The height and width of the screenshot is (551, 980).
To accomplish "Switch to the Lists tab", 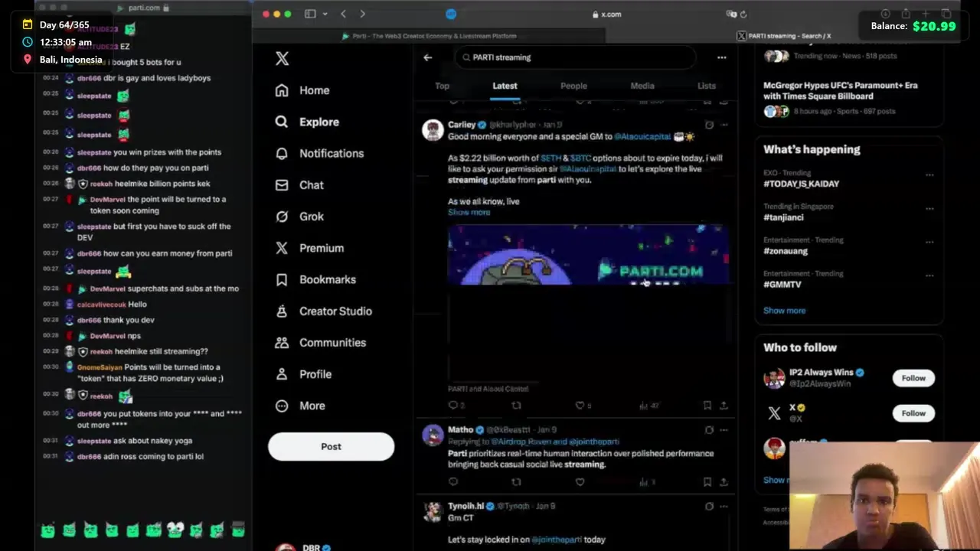I will coord(707,86).
